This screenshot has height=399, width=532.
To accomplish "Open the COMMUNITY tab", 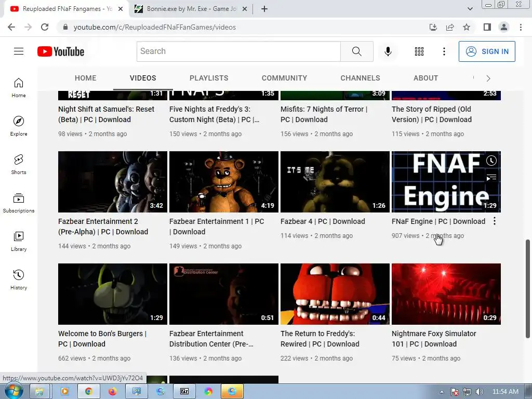I will coord(284,78).
